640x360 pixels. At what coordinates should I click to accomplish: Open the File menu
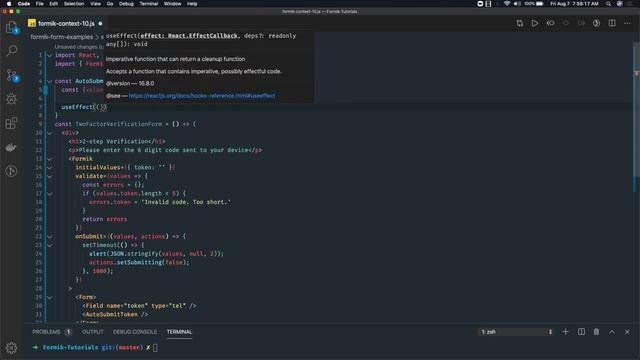[40, 4]
